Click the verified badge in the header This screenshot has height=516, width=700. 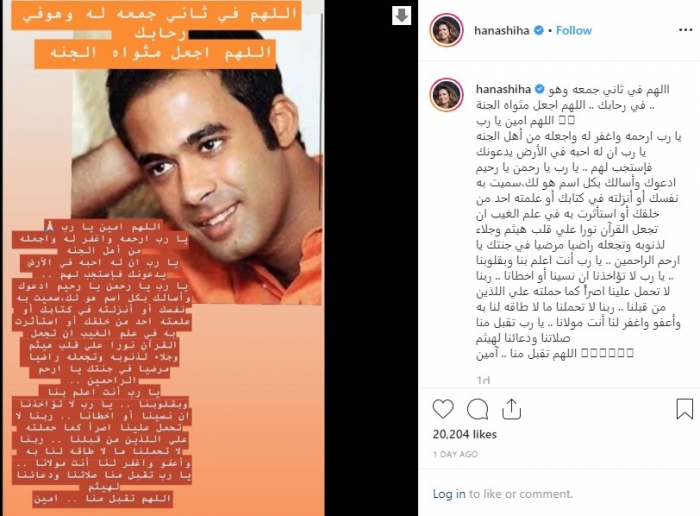pyautogui.click(x=539, y=30)
